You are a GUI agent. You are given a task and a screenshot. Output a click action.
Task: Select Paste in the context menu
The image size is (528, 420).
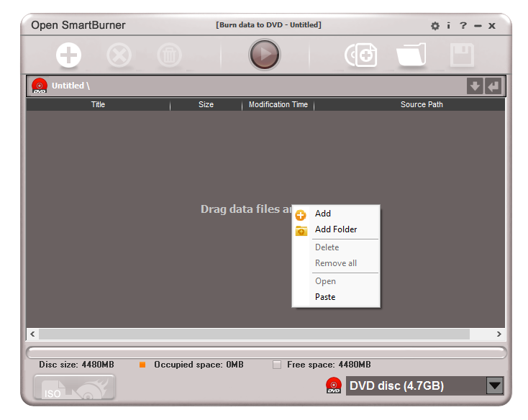click(x=337, y=297)
